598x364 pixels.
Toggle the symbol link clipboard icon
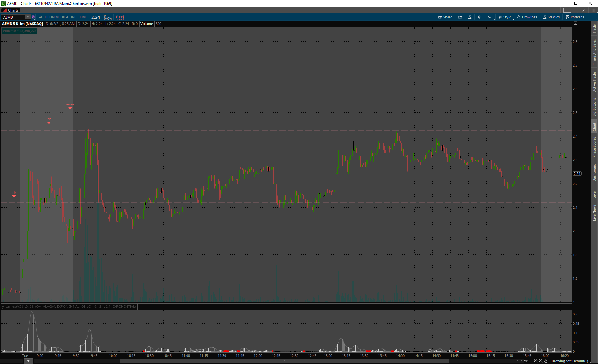(x=33, y=17)
